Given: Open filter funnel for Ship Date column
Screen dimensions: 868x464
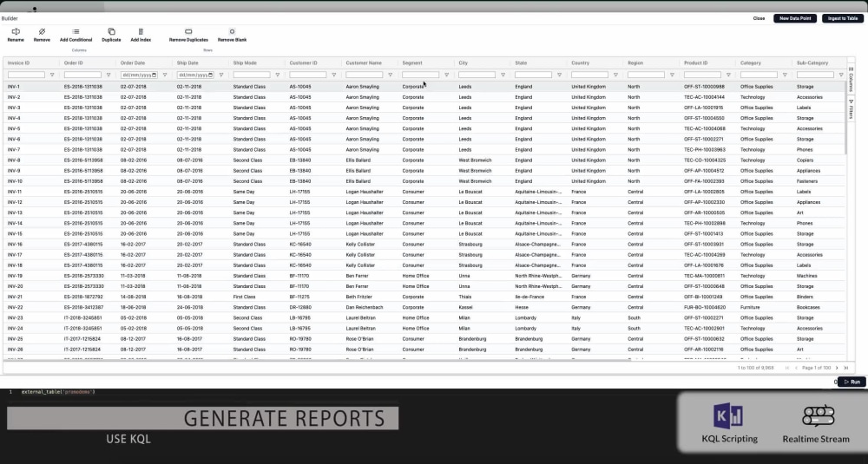Looking at the screenshot, I should point(220,75).
